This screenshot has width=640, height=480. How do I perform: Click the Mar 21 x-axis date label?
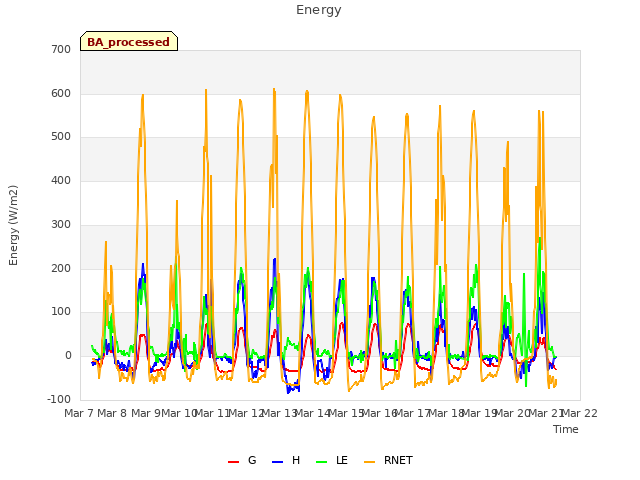[x=547, y=413]
